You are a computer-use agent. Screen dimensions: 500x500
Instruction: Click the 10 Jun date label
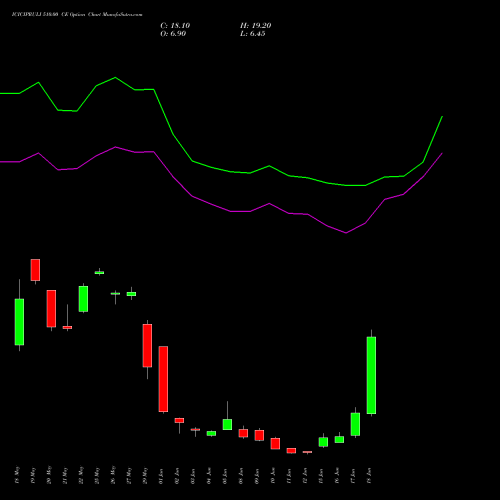click(273, 476)
